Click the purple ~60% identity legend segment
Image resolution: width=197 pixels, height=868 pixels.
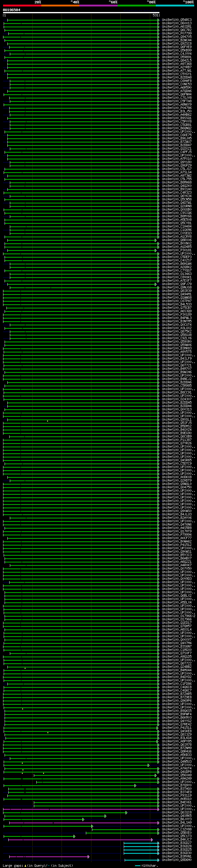pyautogui.click(x=99, y=6)
